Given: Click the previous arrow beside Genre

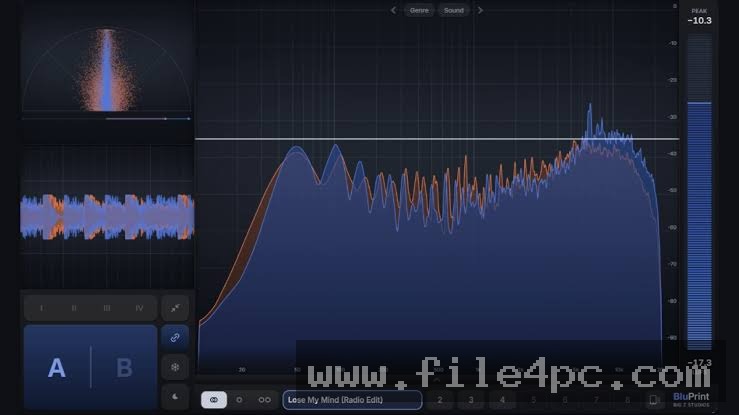Looking at the screenshot, I should point(393,10).
